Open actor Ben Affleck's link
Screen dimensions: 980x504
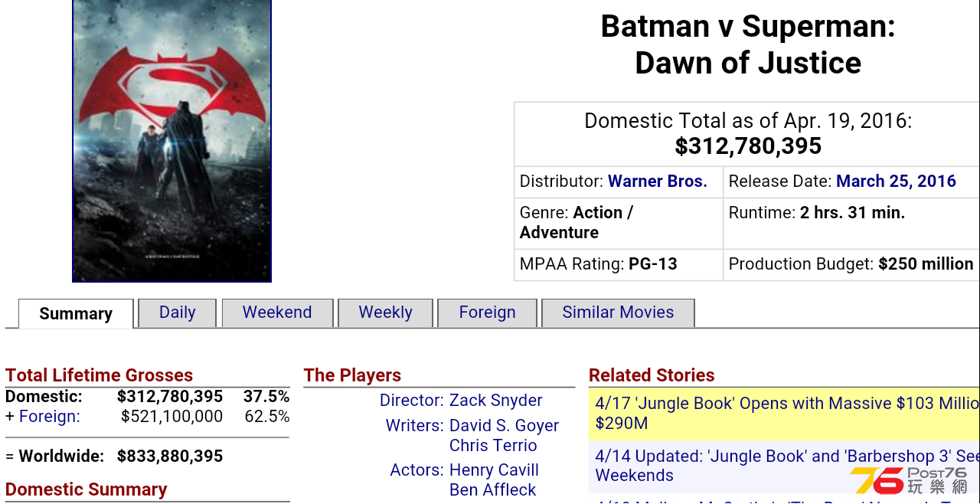point(492,490)
